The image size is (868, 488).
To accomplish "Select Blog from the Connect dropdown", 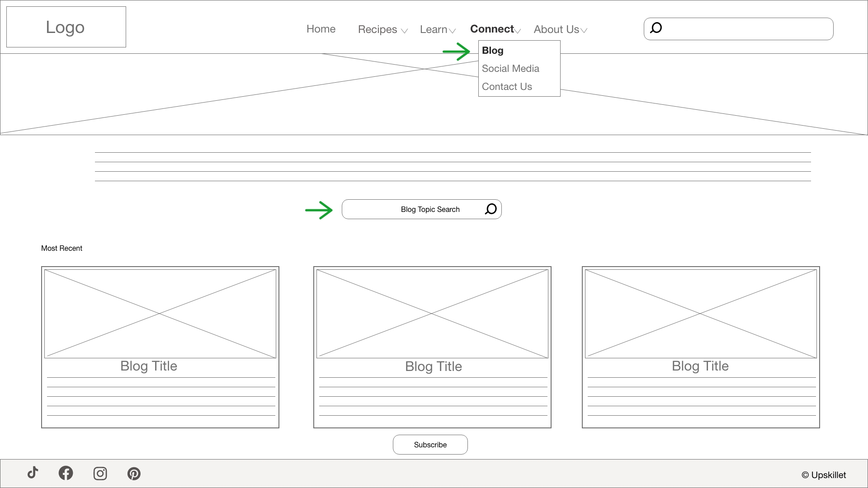I will [x=492, y=51].
